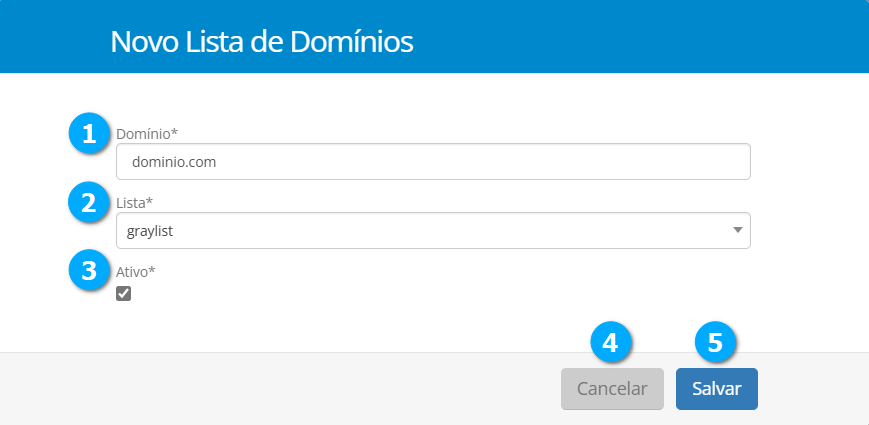
Task: Click the Domínio* field label
Action: click(147, 133)
